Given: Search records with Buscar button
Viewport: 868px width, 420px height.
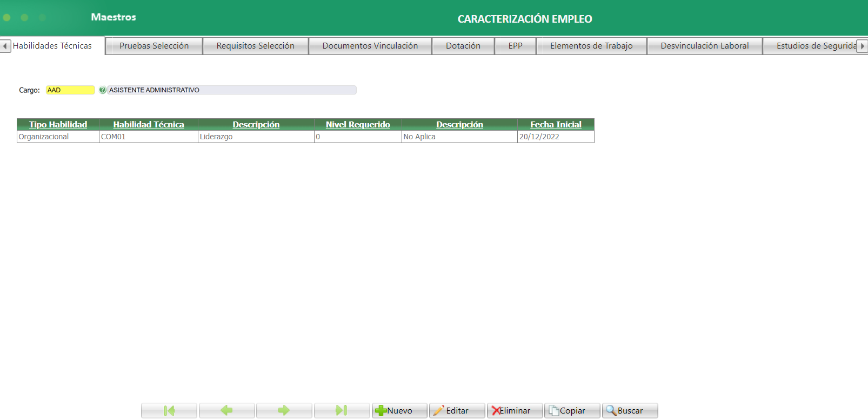Looking at the screenshot, I should click(630, 410).
